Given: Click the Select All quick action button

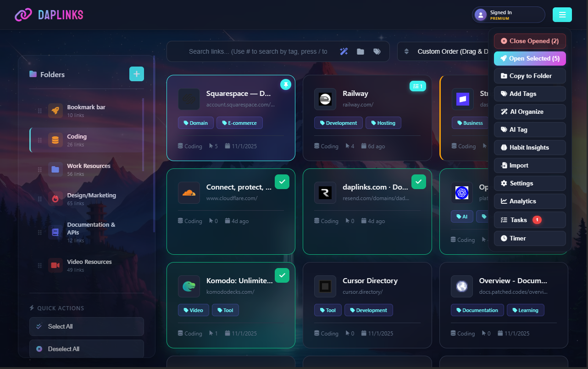Looking at the screenshot, I should (x=87, y=326).
